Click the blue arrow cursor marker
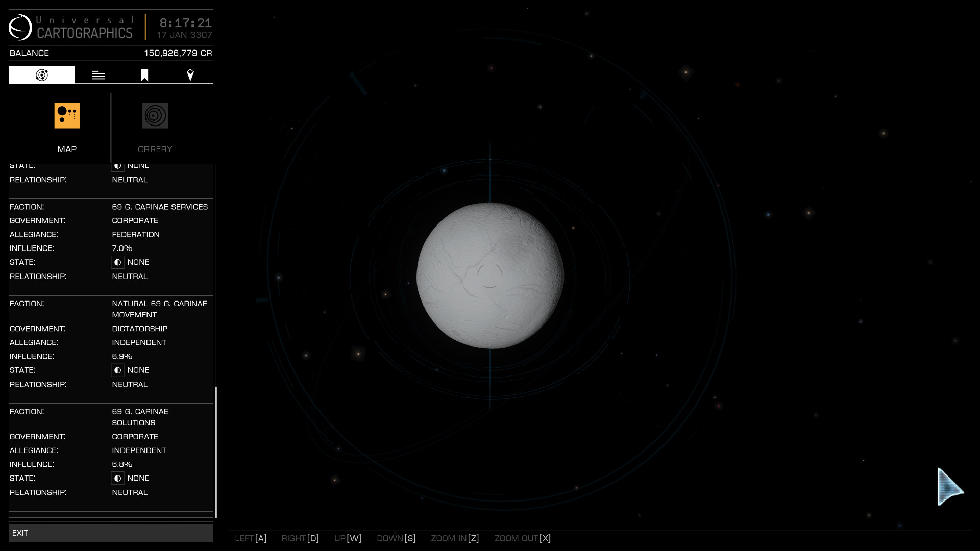 click(x=950, y=487)
